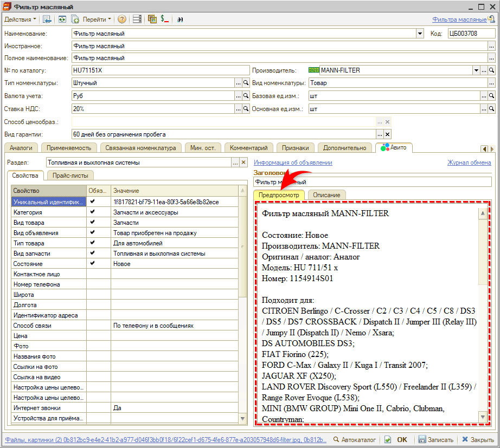
Task: Click the help question mark icon
Action: point(122,19)
